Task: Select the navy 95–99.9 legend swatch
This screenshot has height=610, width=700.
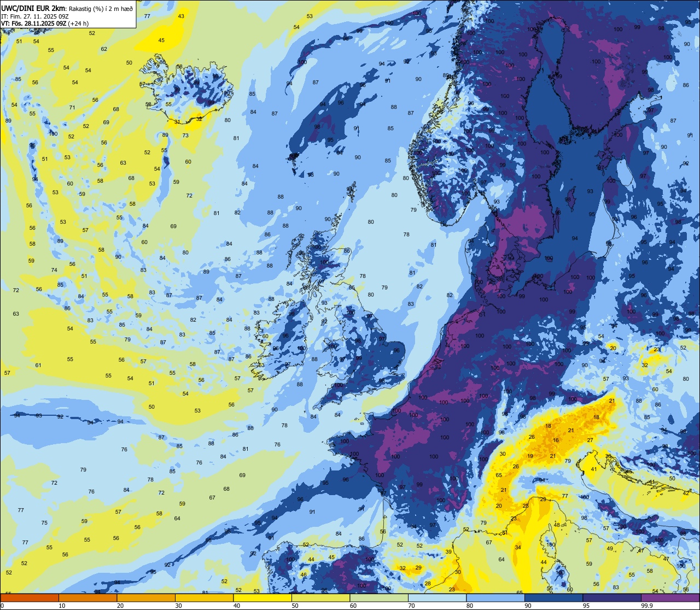Action: tap(612, 597)
